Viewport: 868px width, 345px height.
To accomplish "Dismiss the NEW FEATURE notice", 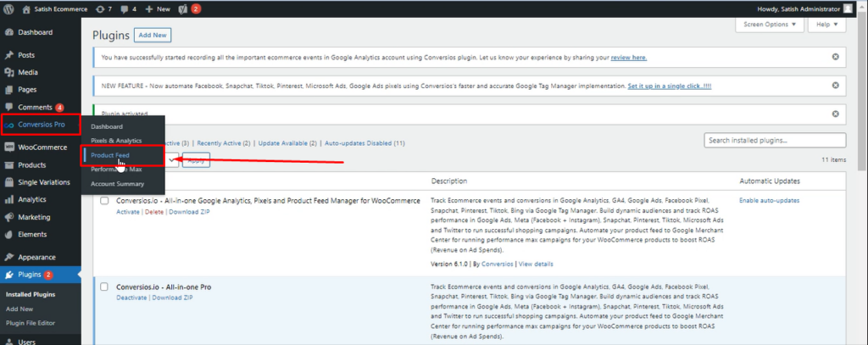I will point(835,86).
